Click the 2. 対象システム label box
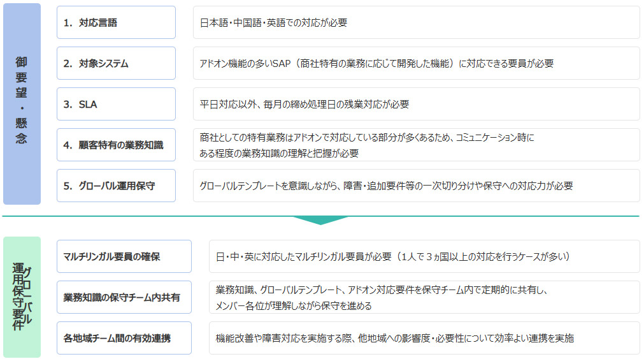The height and width of the screenshot is (359, 644). pyautogui.click(x=116, y=63)
